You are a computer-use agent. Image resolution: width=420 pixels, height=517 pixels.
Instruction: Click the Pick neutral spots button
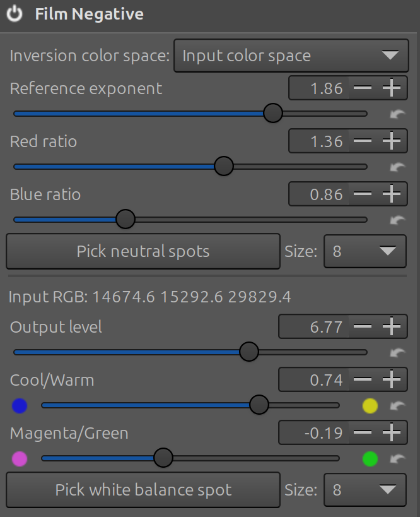click(x=143, y=251)
